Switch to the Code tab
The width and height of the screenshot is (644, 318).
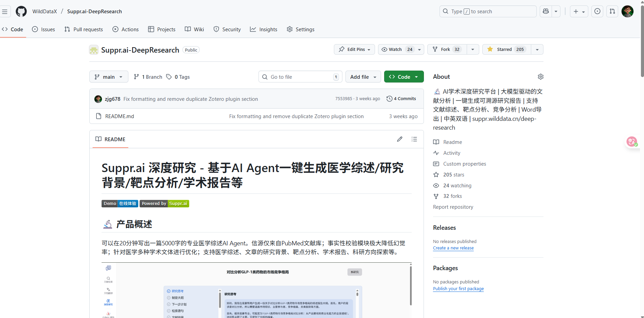pyautogui.click(x=13, y=30)
